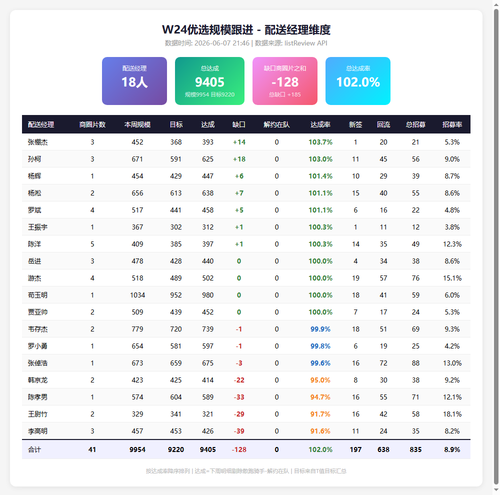The width and height of the screenshot is (500, 495).
Task: Click the name cell '罗斌'
Action: pyautogui.click(x=34, y=210)
